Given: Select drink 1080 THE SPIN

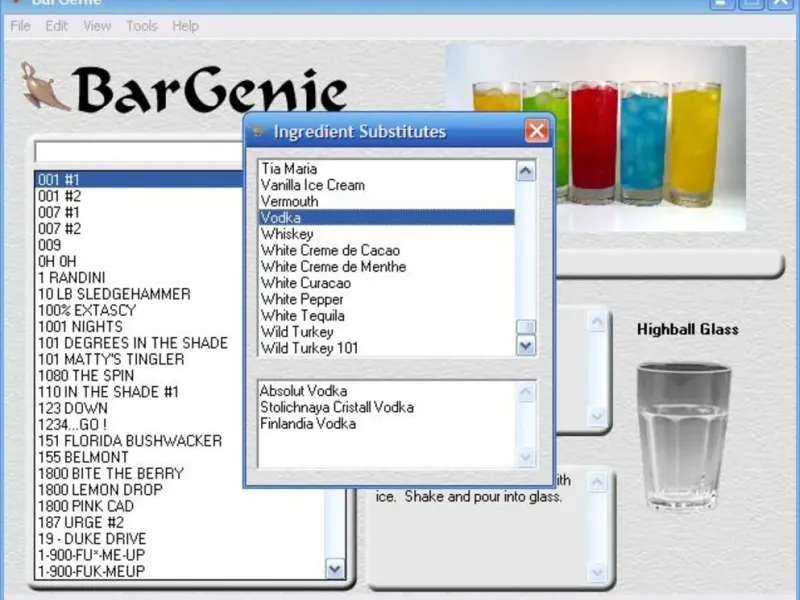Looking at the screenshot, I should [x=139, y=376].
